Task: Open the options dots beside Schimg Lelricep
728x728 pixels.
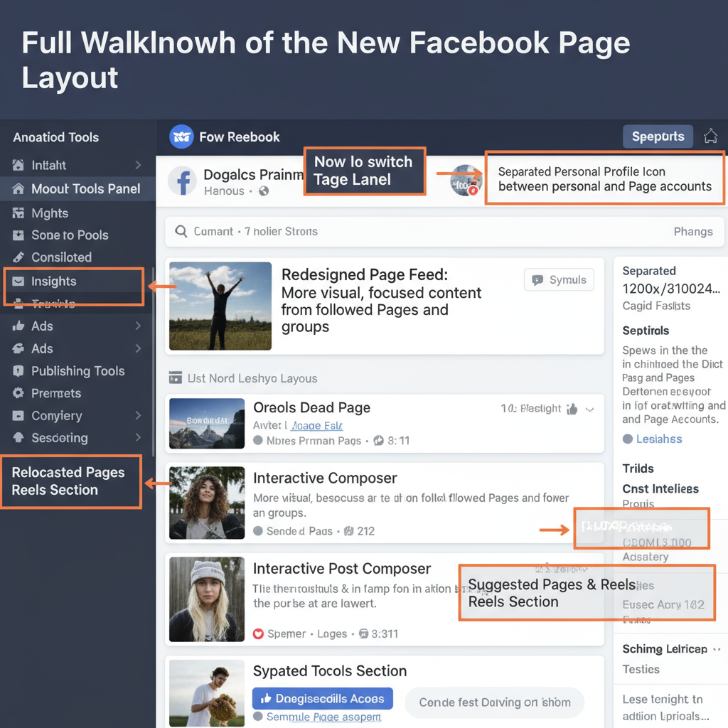Action: pos(717,649)
